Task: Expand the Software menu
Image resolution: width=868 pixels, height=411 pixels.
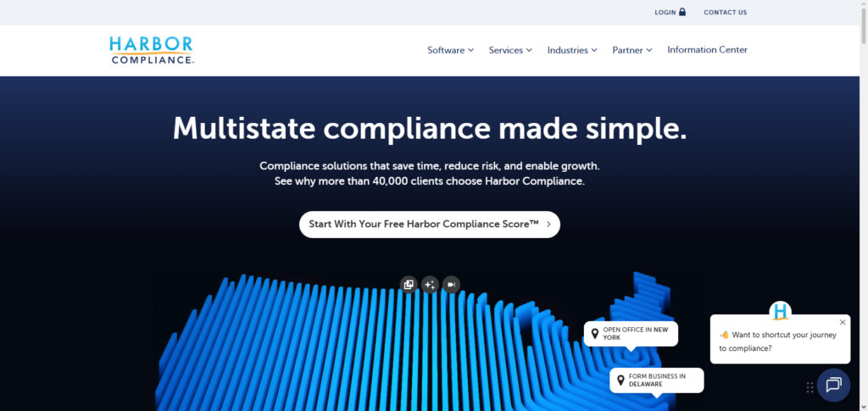Action: click(x=451, y=50)
